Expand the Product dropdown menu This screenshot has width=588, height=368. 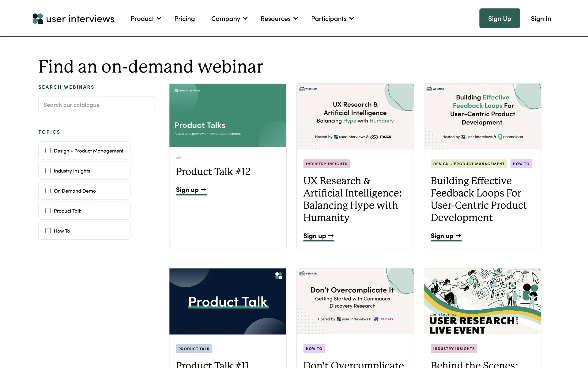[146, 19]
